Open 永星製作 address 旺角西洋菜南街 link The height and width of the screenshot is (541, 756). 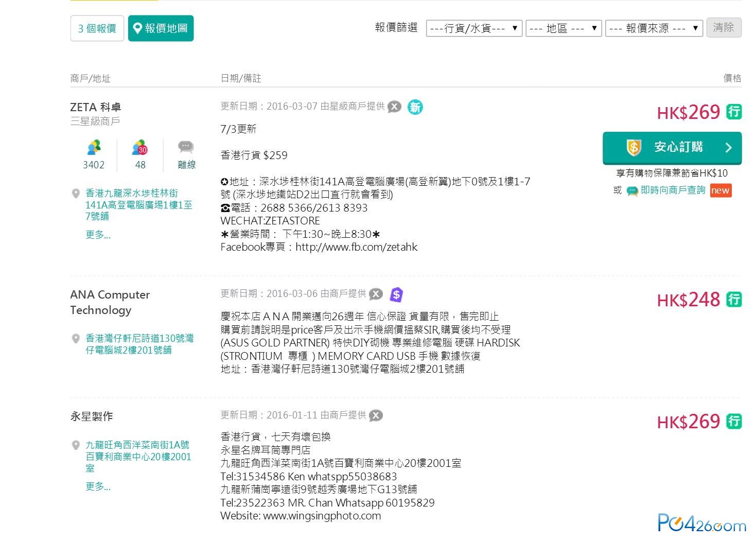click(138, 457)
